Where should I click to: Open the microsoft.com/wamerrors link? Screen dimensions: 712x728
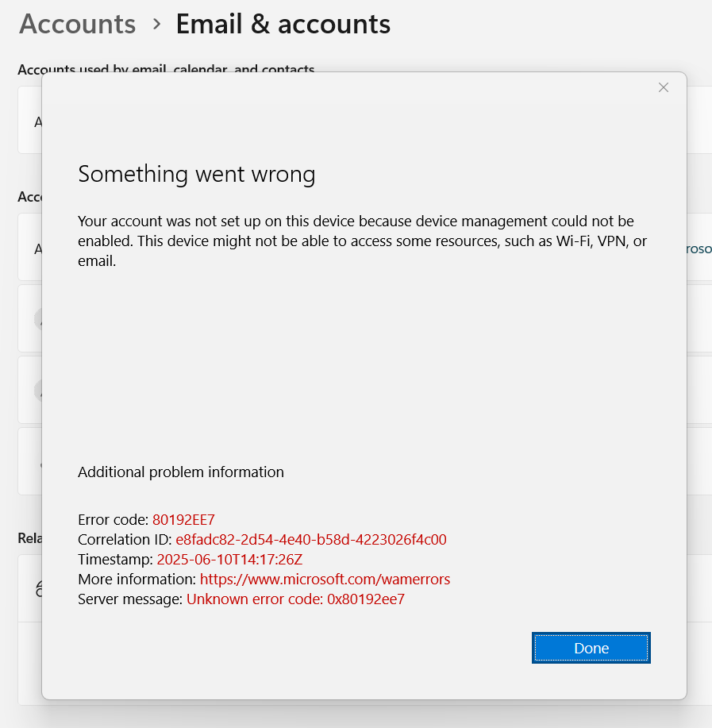click(x=325, y=579)
